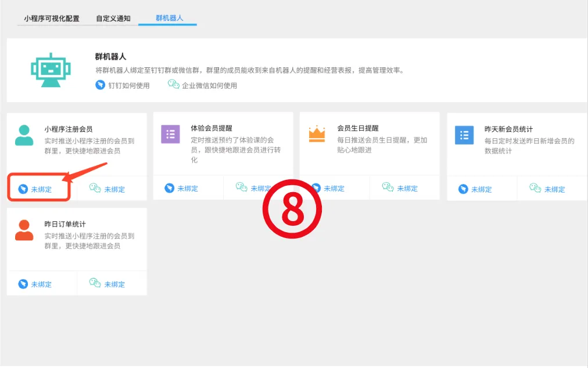
Task: Open the 自定义通知 tab
Action: (x=113, y=19)
